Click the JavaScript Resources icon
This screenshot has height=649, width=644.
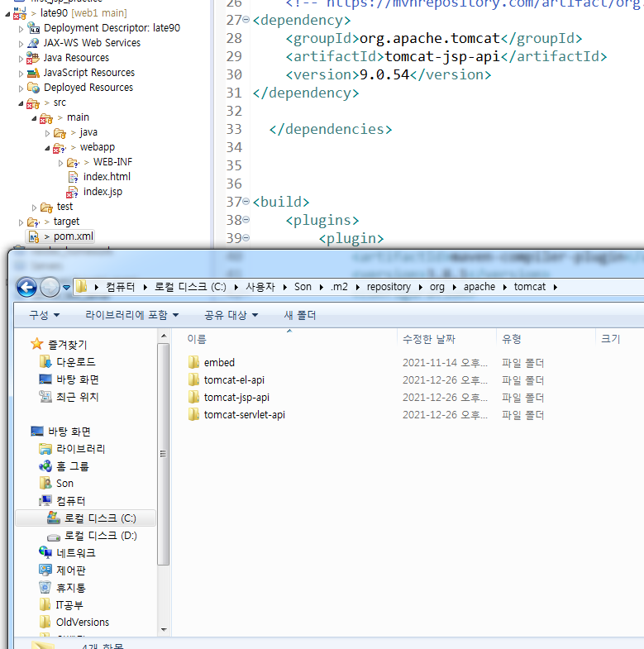(33, 73)
